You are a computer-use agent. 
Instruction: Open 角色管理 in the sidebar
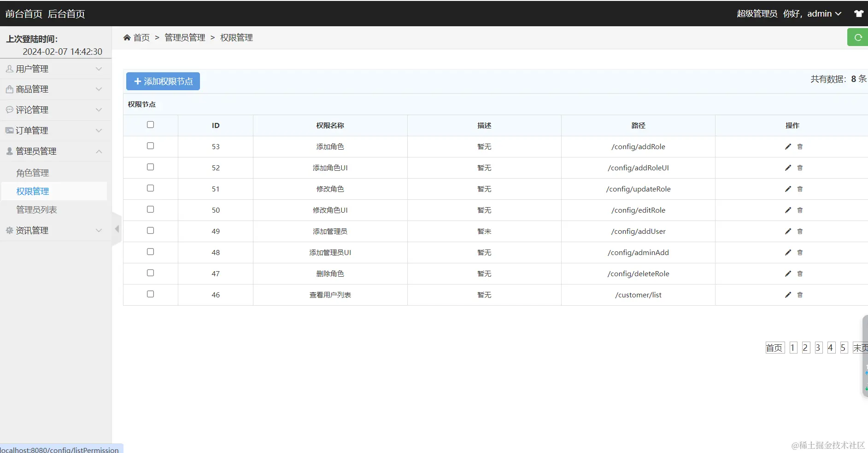(x=33, y=173)
